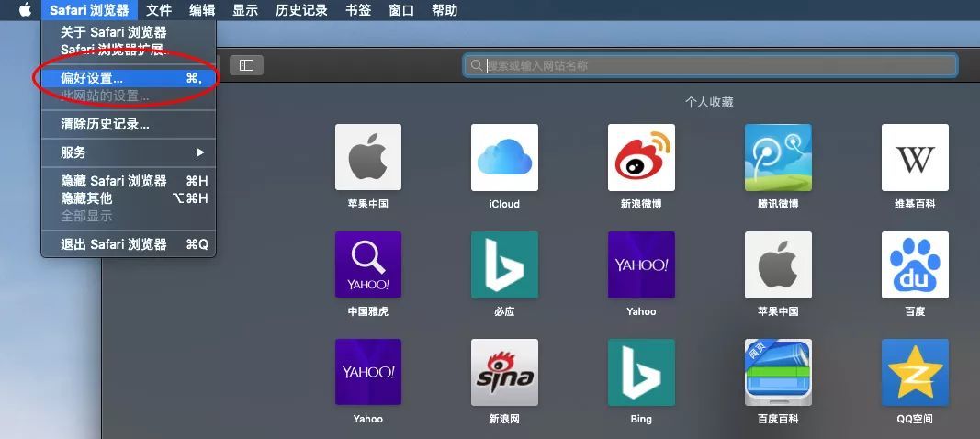Open the Apple menu
This screenshot has width=980, height=439.
(25, 10)
